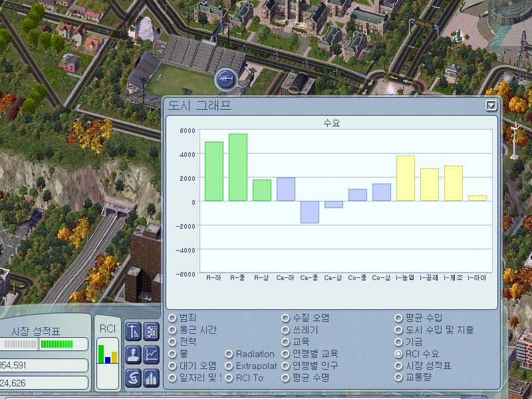Click the R-하 demand bar

214,172
